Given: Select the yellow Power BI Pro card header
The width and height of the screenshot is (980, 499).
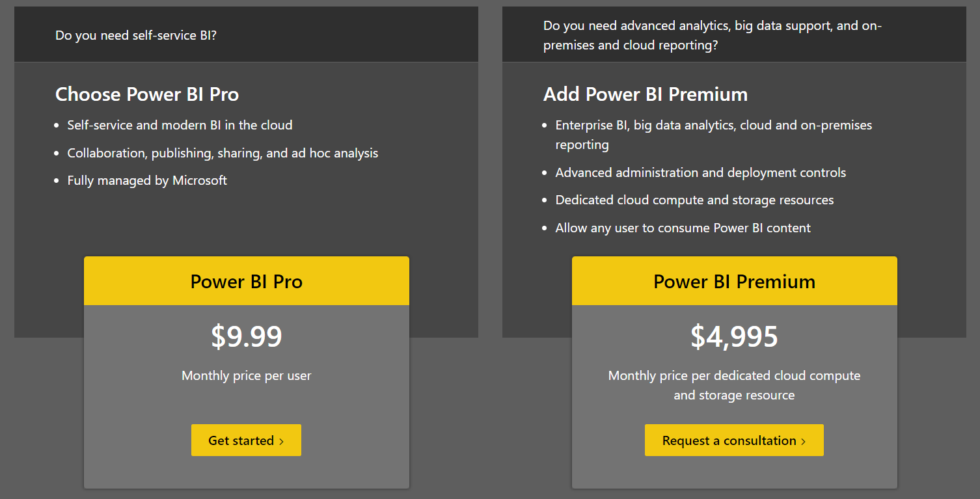Looking at the screenshot, I should click(x=246, y=281).
